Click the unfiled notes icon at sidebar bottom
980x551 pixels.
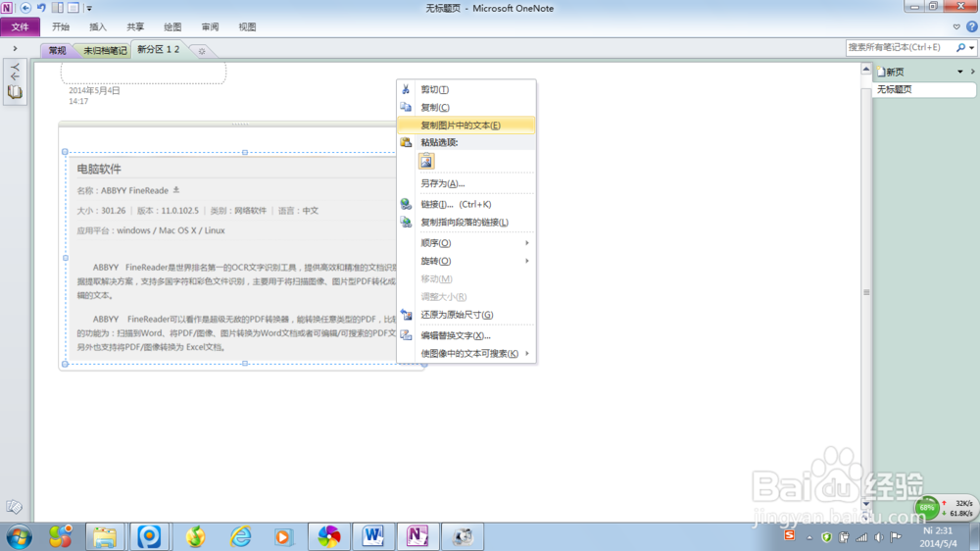14,507
